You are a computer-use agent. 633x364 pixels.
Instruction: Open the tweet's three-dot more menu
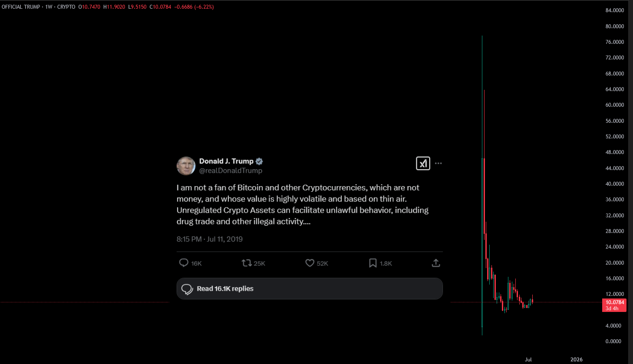coord(438,164)
